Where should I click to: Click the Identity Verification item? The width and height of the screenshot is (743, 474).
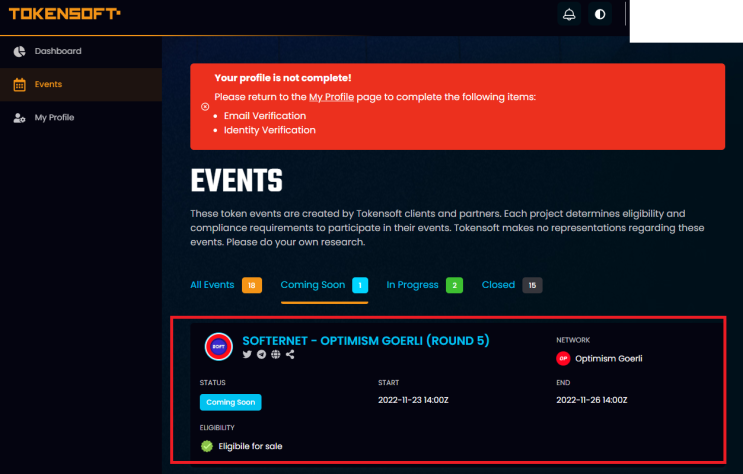click(270, 130)
